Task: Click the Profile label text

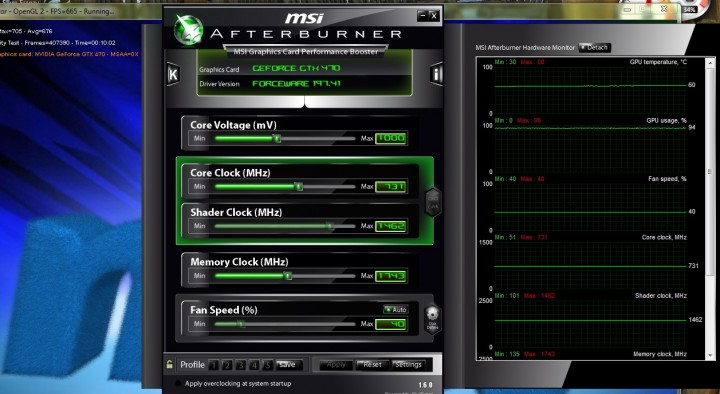Action: click(x=192, y=365)
